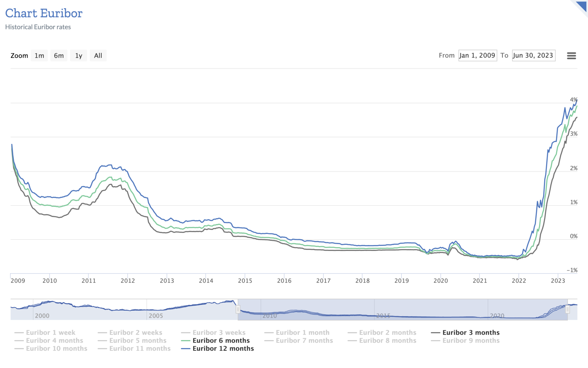Toggle Euribor 2 weeks series

(x=130, y=332)
